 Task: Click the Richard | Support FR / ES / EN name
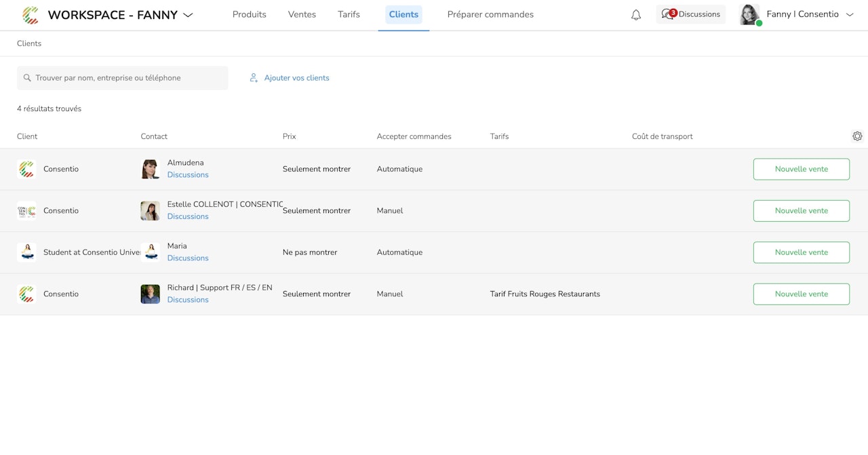click(220, 288)
